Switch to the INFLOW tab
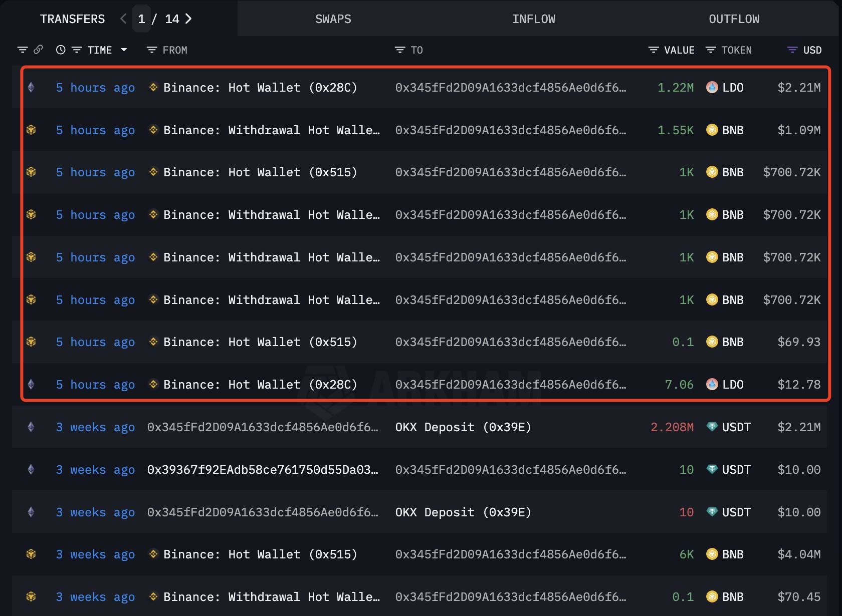842x616 pixels. [x=534, y=19]
